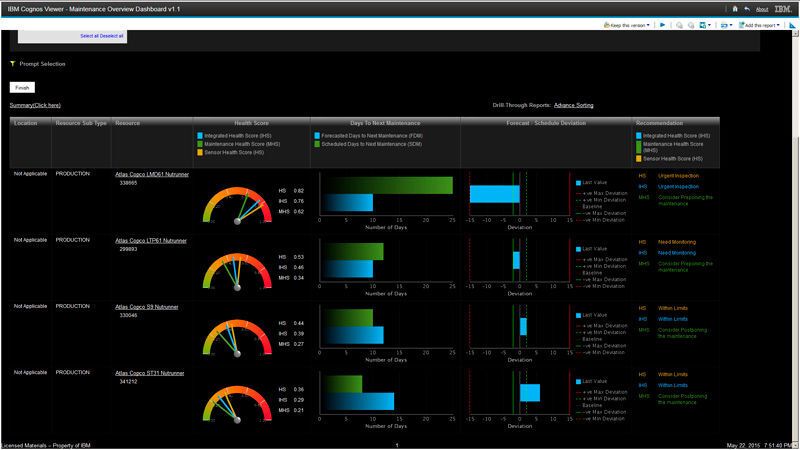Image resolution: width=800 pixels, height=450 pixels.
Task: Click green Scheduled Days to Next Maintenance swatch
Action: (317, 144)
